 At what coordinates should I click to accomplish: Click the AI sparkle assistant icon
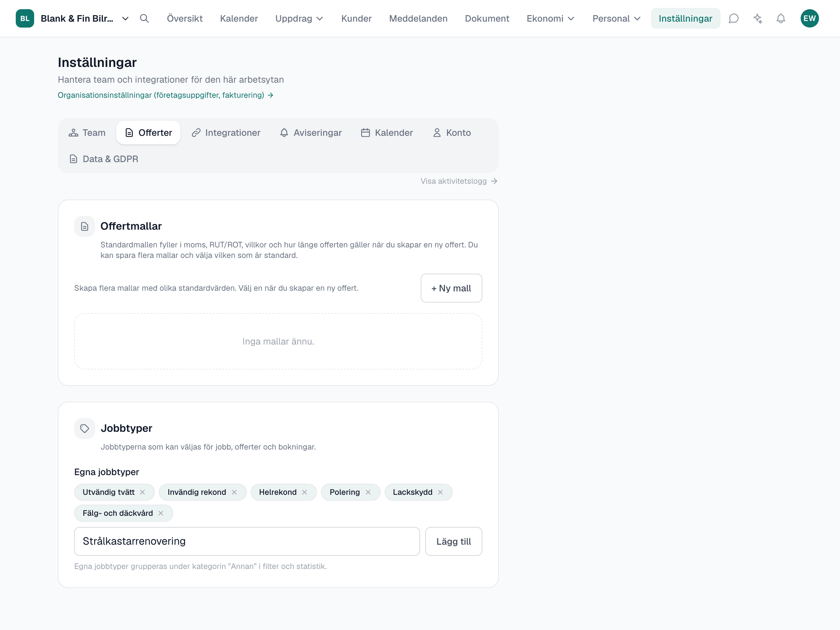point(758,18)
